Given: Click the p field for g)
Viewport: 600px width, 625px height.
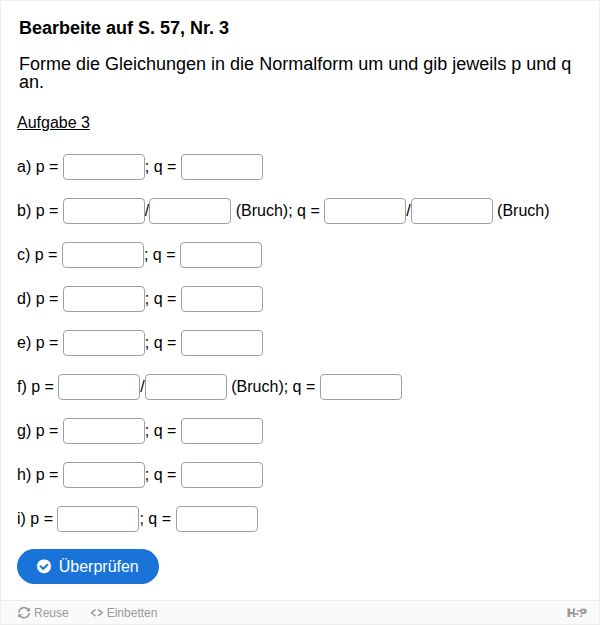Looking at the screenshot, I should [104, 431].
